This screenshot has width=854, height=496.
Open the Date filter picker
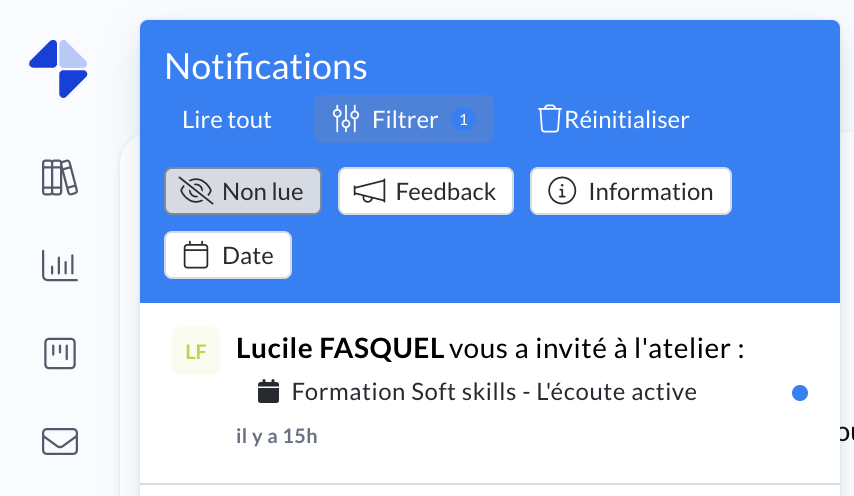228,255
